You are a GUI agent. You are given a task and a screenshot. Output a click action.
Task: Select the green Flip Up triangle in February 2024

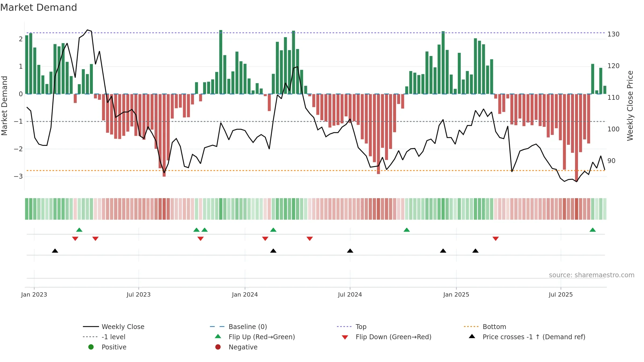point(273,230)
